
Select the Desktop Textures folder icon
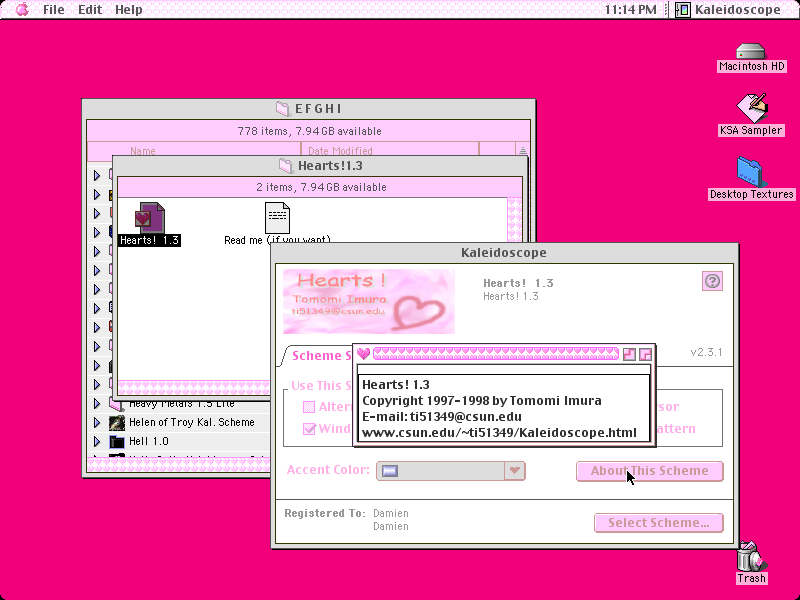[751, 172]
